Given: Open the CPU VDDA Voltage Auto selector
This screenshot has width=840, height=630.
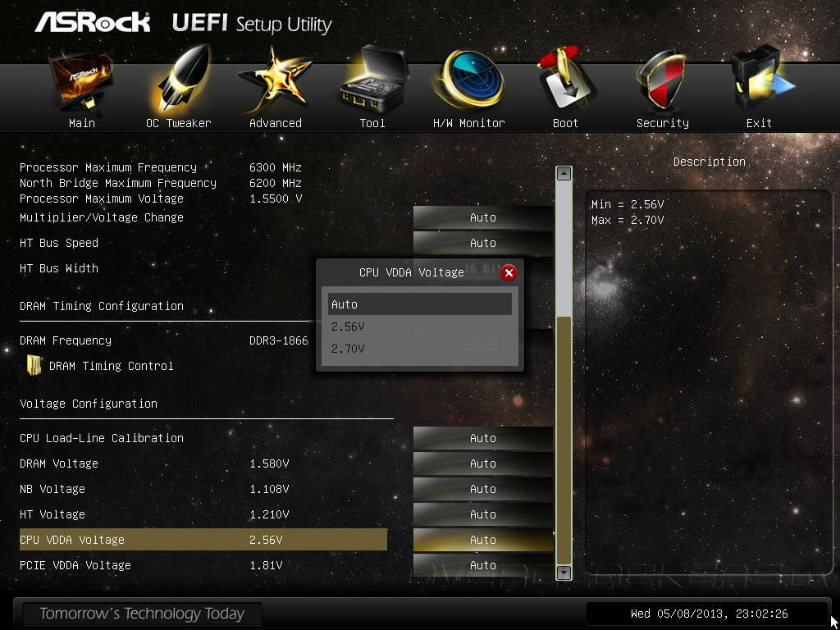Looking at the screenshot, I should click(x=482, y=540).
